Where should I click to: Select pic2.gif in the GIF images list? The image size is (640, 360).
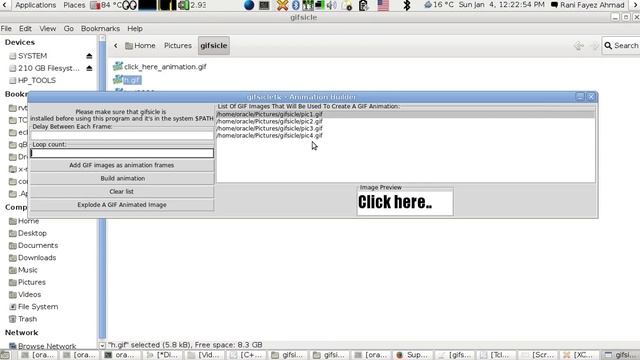coord(270,121)
